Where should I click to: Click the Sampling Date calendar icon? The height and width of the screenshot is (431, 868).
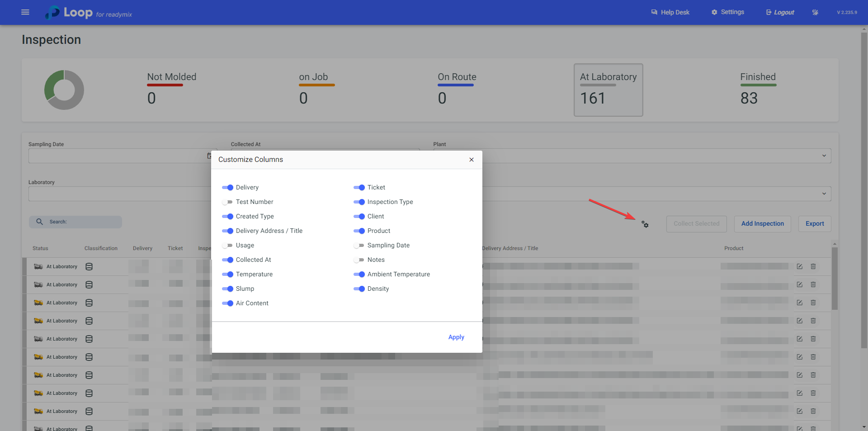coord(209,156)
